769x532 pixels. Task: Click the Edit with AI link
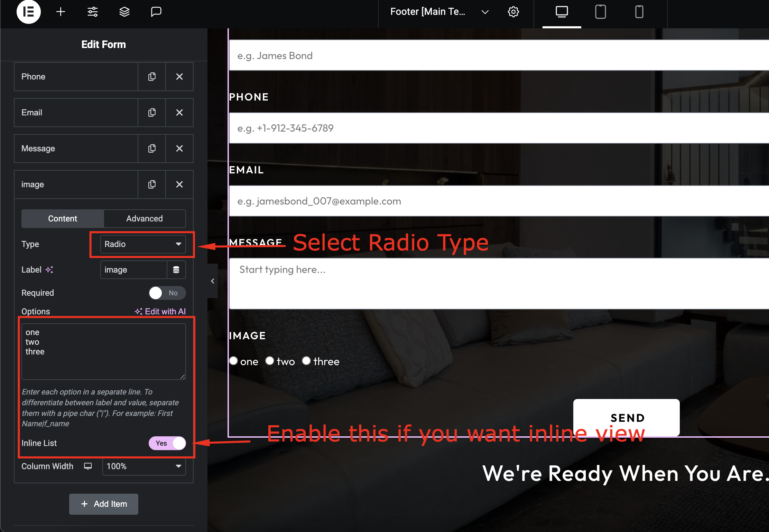(160, 312)
